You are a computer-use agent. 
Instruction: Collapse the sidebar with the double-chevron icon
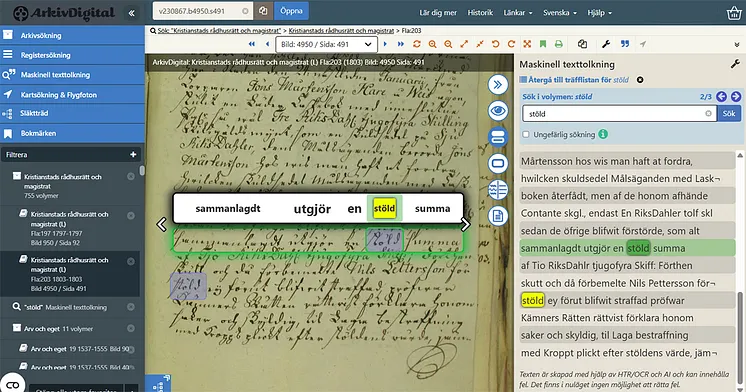131,13
